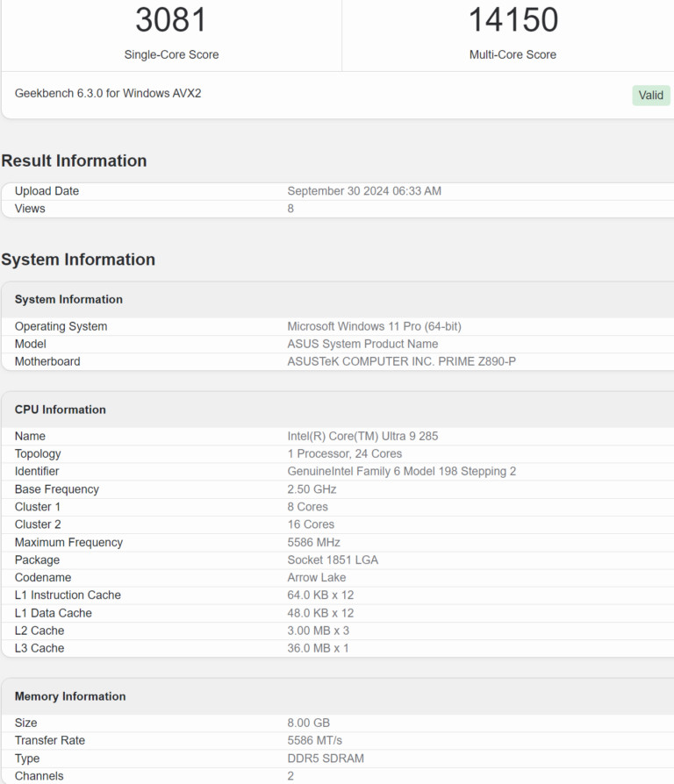Viewport: 674px width, 784px height.
Task: Select Intel(R) Core(TM) Ultra 9 285 value
Action: [362, 436]
